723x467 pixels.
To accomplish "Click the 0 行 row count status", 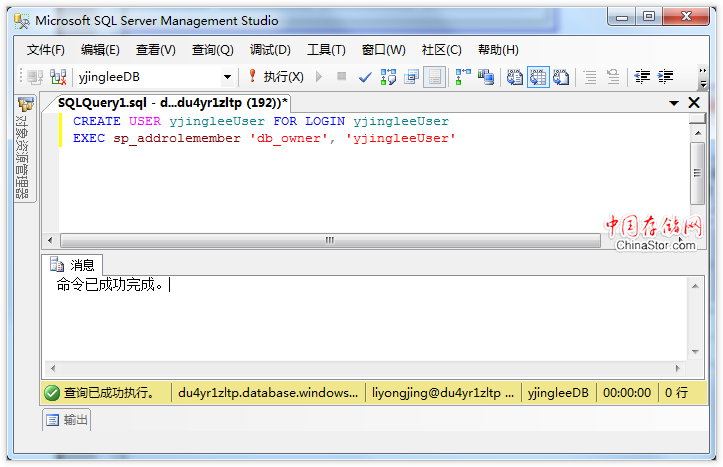I will pos(676,393).
